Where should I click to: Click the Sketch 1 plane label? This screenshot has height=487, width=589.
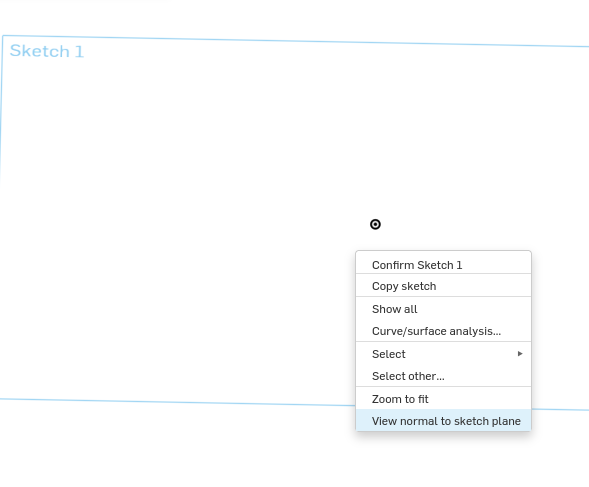click(47, 51)
